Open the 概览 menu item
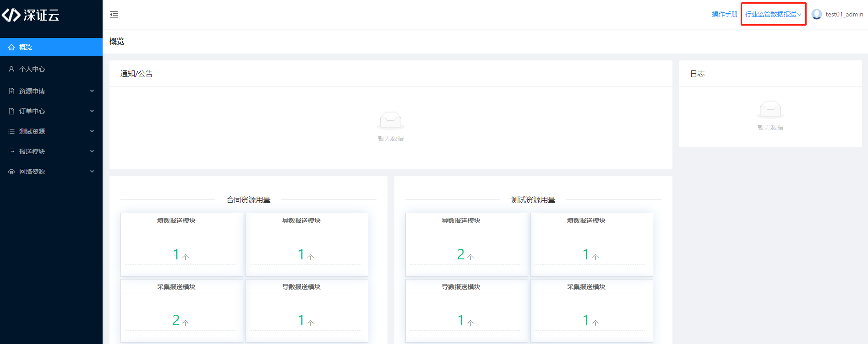The width and height of the screenshot is (868, 344). 51,47
